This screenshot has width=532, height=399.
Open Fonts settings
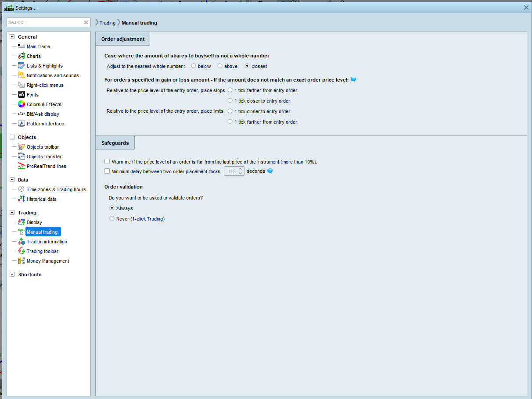[x=32, y=95]
